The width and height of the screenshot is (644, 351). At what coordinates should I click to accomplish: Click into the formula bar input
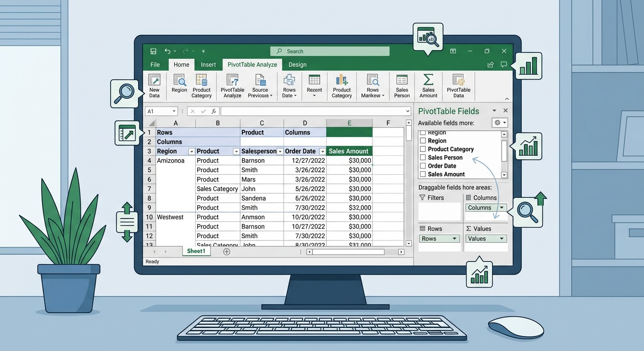(x=316, y=111)
